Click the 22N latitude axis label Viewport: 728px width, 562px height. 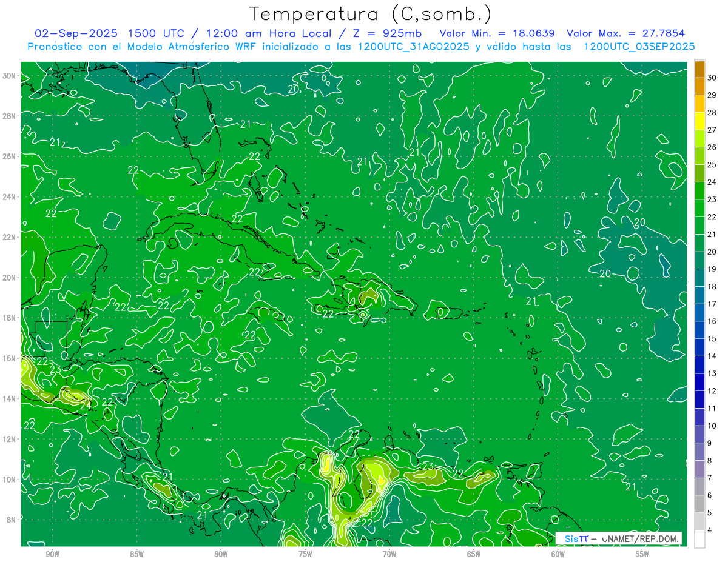tap(9, 237)
